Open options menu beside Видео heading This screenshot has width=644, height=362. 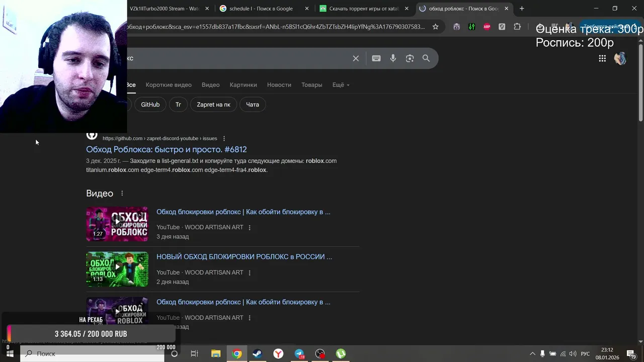[122, 193]
